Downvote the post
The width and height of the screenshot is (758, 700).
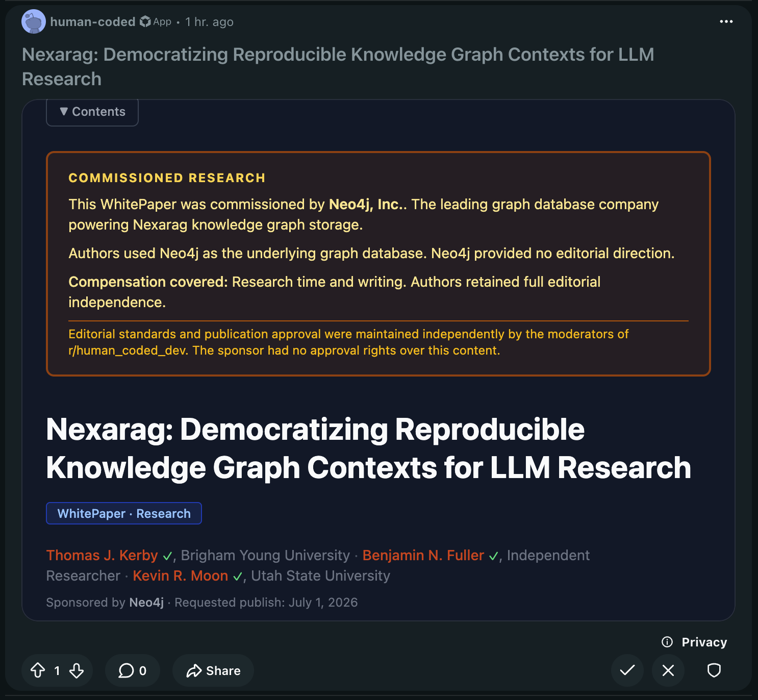[x=77, y=670]
